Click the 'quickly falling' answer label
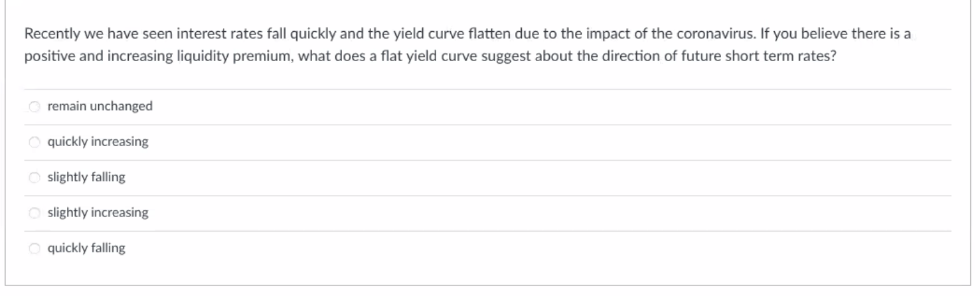Image resolution: width=980 pixels, height=296 pixels. [x=86, y=250]
